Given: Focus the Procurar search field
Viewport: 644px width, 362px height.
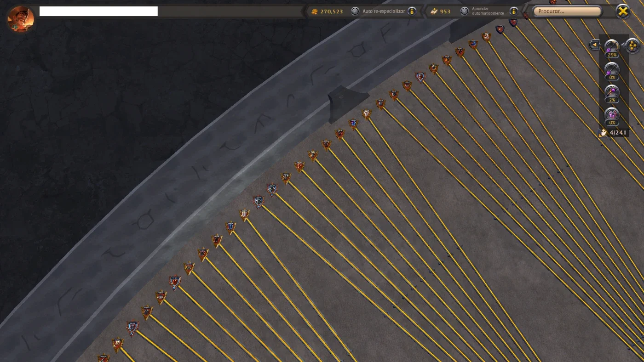Looking at the screenshot, I should (x=567, y=11).
